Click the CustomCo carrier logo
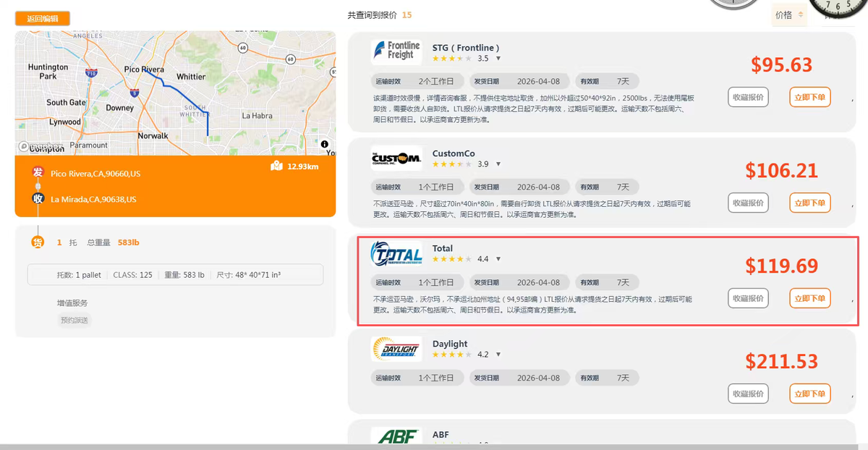The image size is (868, 450). [396, 158]
